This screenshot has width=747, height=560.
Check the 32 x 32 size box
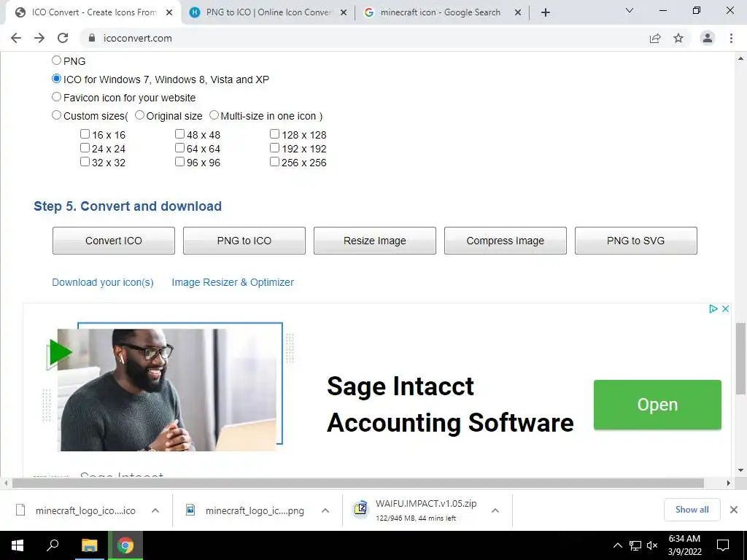click(85, 161)
